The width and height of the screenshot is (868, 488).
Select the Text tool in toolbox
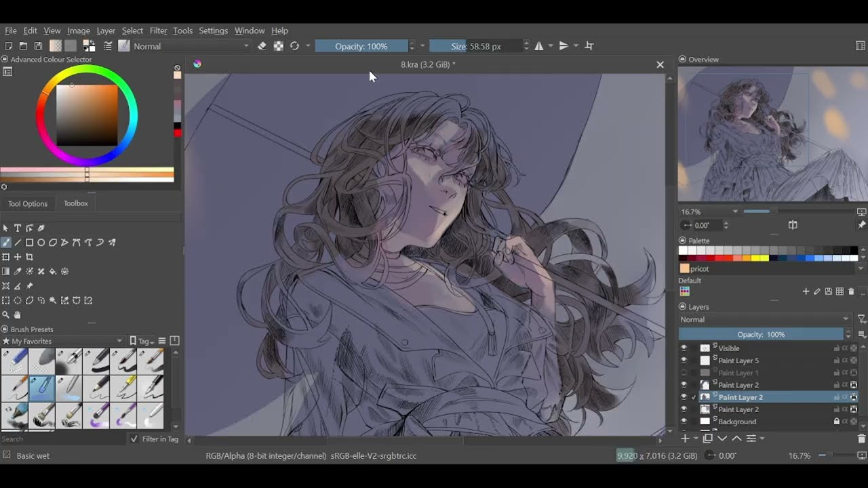(18, 228)
